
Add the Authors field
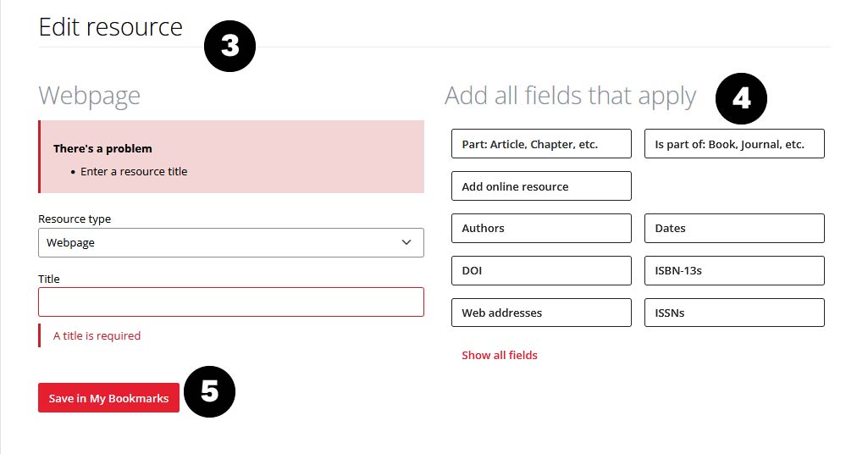coord(541,228)
